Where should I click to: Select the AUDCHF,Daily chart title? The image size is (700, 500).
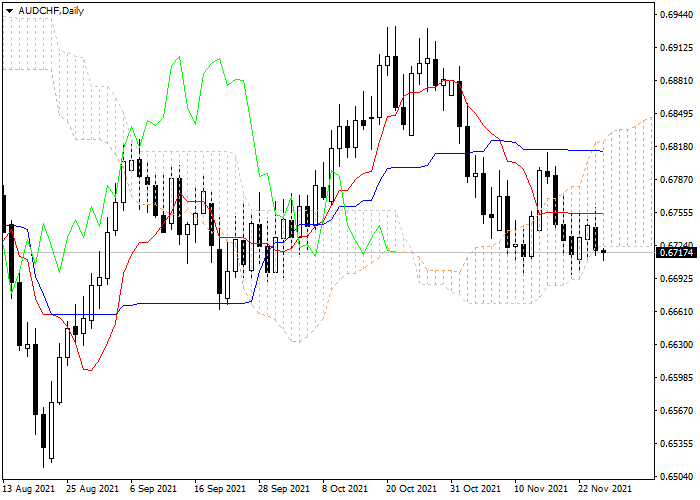pyautogui.click(x=51, y=11)
